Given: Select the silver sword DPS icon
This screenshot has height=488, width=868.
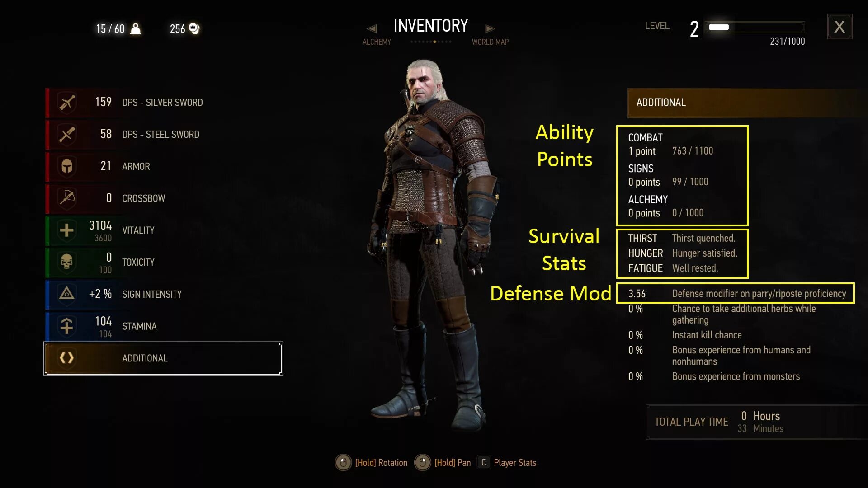Looking at the screenshot, I should click(67, 103).
